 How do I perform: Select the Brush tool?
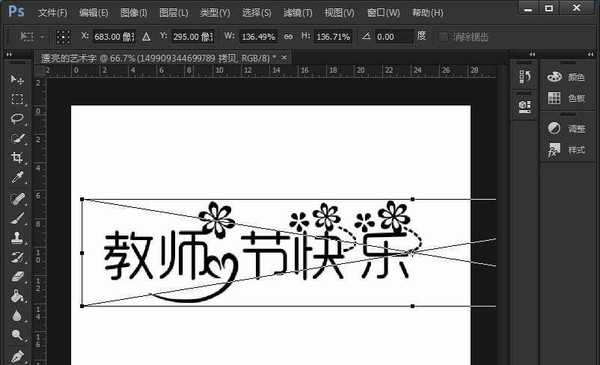(x=17, y=218)
